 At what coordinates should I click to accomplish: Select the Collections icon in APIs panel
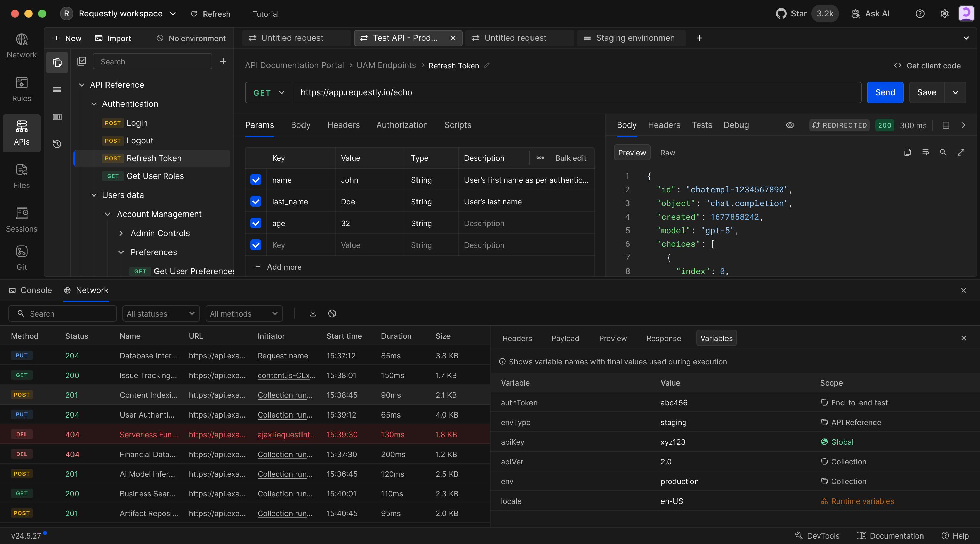click(57, 62)
